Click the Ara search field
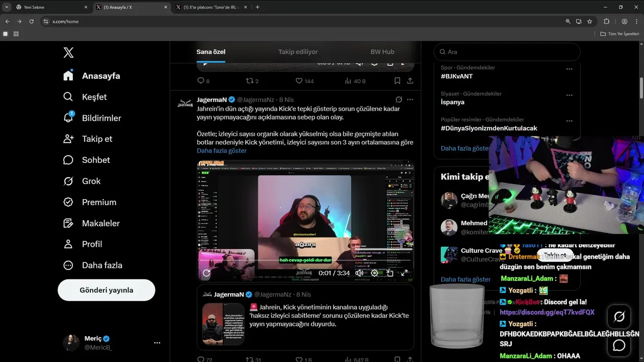Image resolution: width=644 pixels, height=362 pixels. click(x=507, y=52)
